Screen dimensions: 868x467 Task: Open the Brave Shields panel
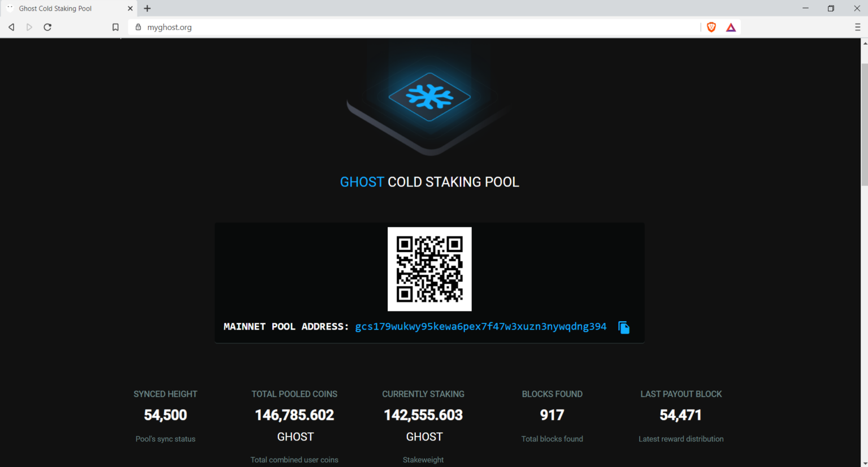pyautogui.click(x=711, y=27)
